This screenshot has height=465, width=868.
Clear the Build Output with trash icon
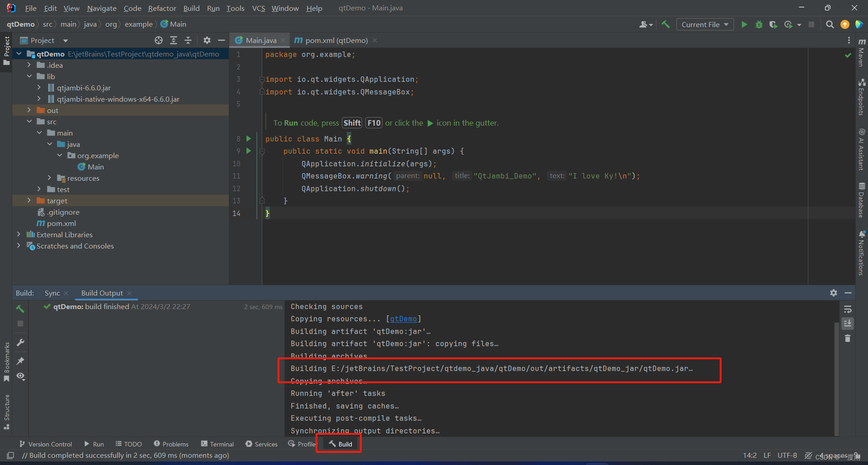tap(848, 338)
